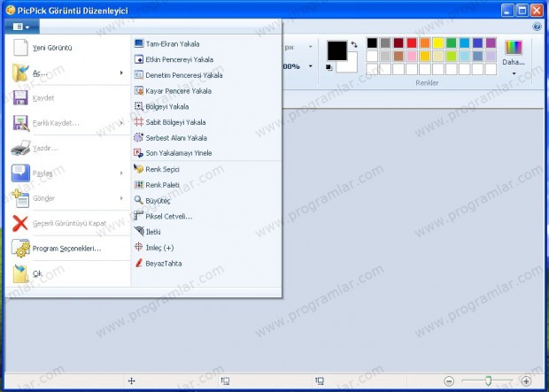Click the Bölgeyi Yakala region icon

point(139,106)
